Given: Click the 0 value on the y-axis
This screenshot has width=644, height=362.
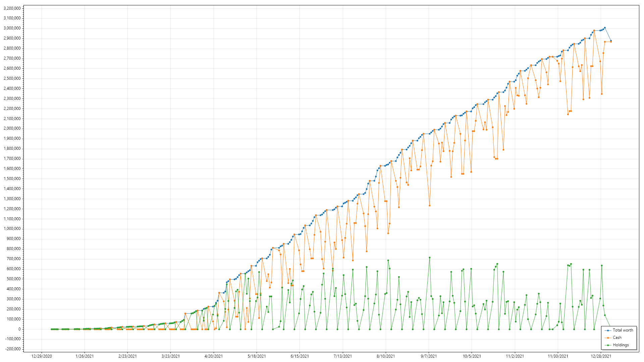Looking at the screenshot, I should click(x=19, y=329).
